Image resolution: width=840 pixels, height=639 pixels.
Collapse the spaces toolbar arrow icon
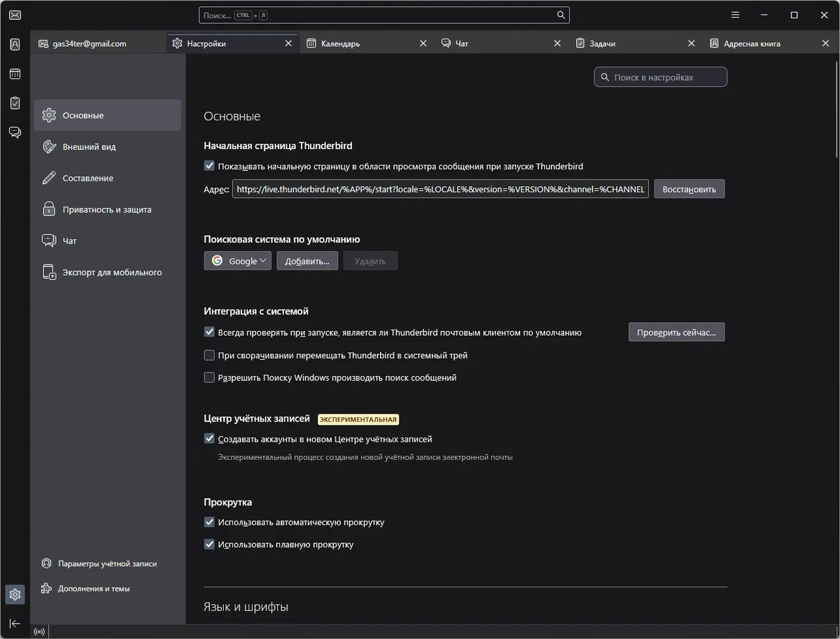coord(15,624)
